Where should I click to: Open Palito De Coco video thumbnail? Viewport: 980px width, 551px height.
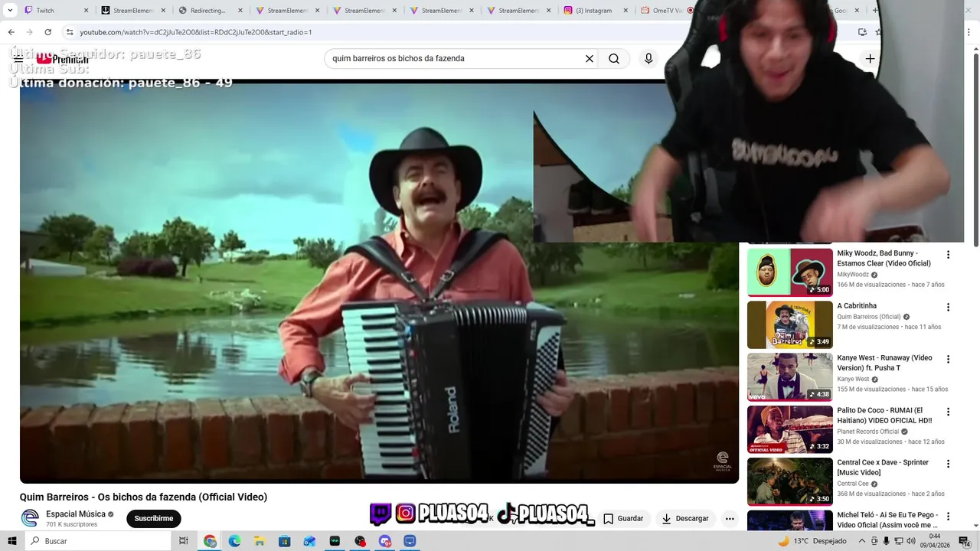[790, 429]
